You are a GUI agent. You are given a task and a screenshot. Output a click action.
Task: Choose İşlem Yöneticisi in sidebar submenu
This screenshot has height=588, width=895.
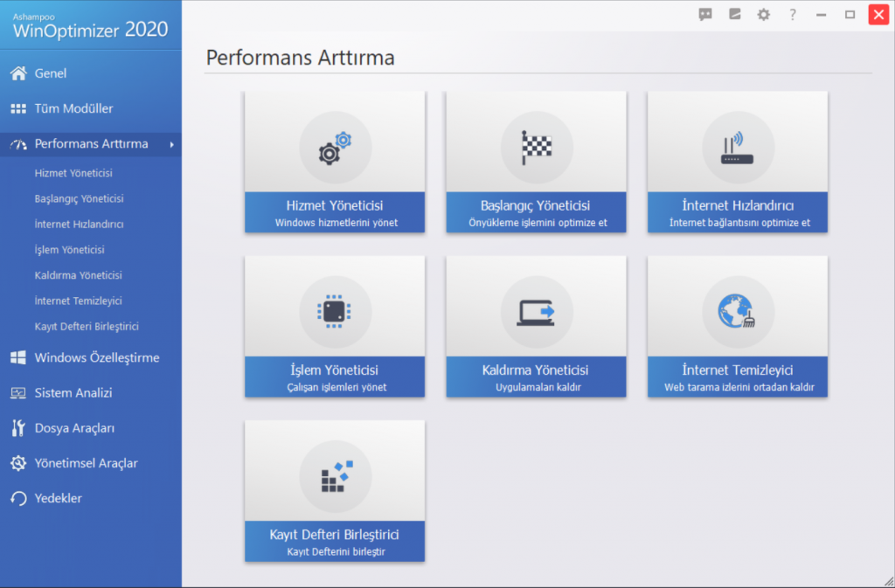point(69,250)
